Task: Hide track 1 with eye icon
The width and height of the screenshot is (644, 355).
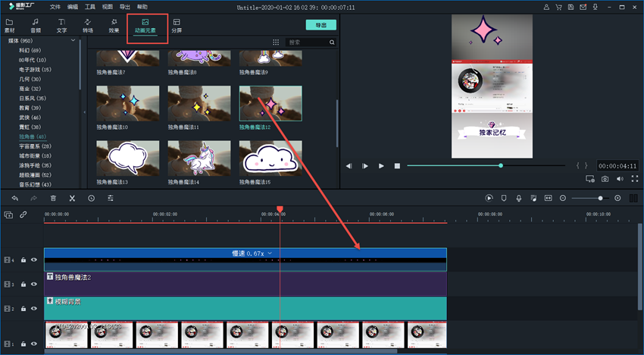Action: [34, 344]
